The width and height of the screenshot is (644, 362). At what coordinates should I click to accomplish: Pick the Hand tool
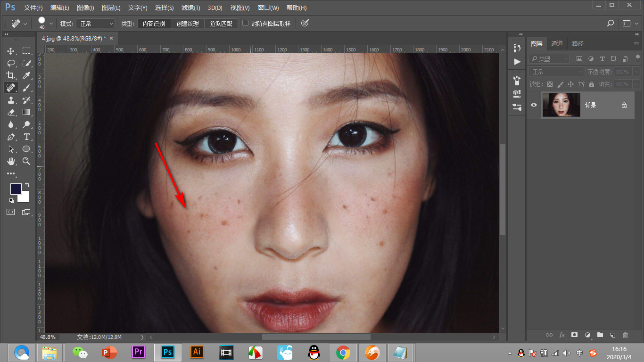coord(11,161)
